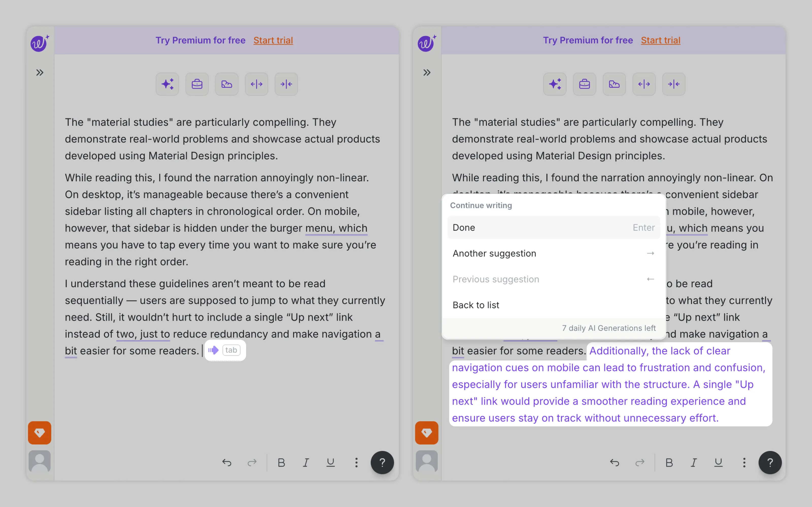Click undo arrow in right editor toolbar
Viewport: 812px width, 507px height.
click(x=614, y=463)
